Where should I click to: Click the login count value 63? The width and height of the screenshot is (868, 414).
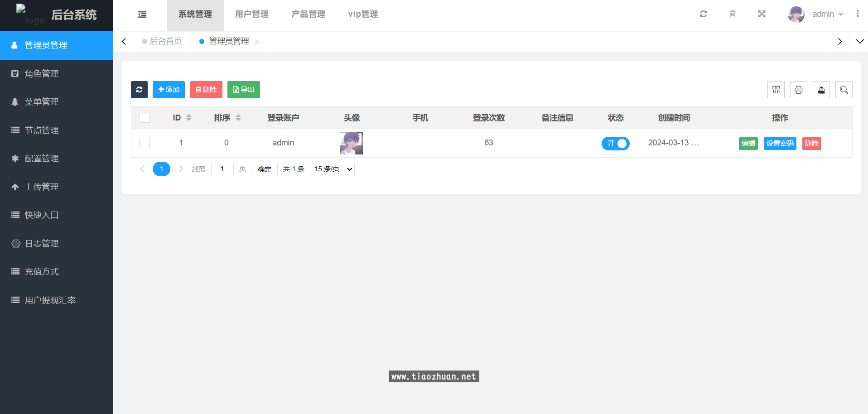(x=488, y=143)
